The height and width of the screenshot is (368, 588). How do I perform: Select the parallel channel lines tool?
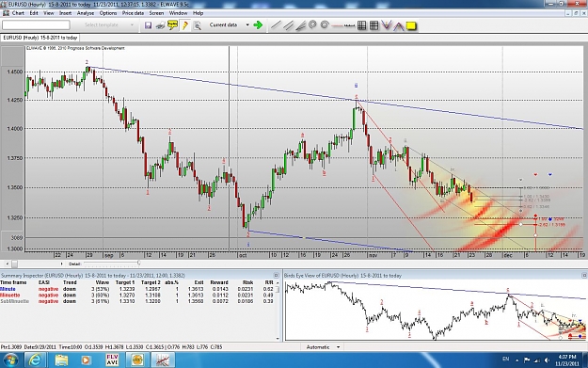click(x=288, y=25)
